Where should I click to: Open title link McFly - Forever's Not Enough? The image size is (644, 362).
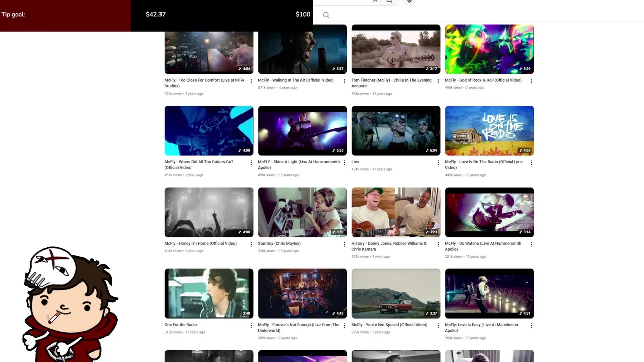click(x=298, y=327)
